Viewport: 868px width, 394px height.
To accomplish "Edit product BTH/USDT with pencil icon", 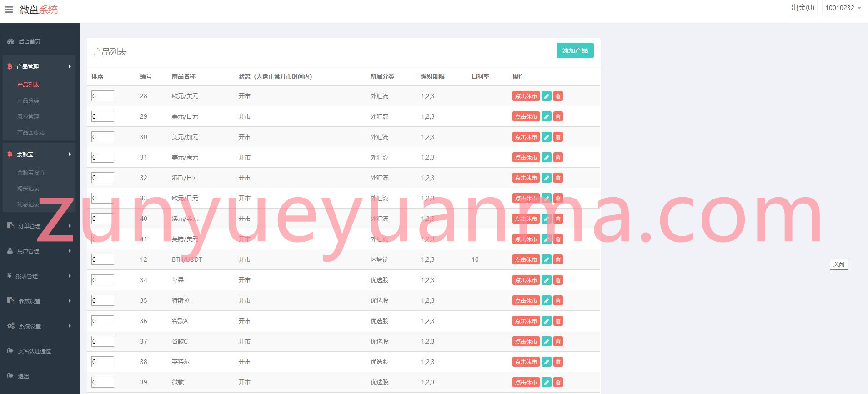I will click(x=547, y=259).
